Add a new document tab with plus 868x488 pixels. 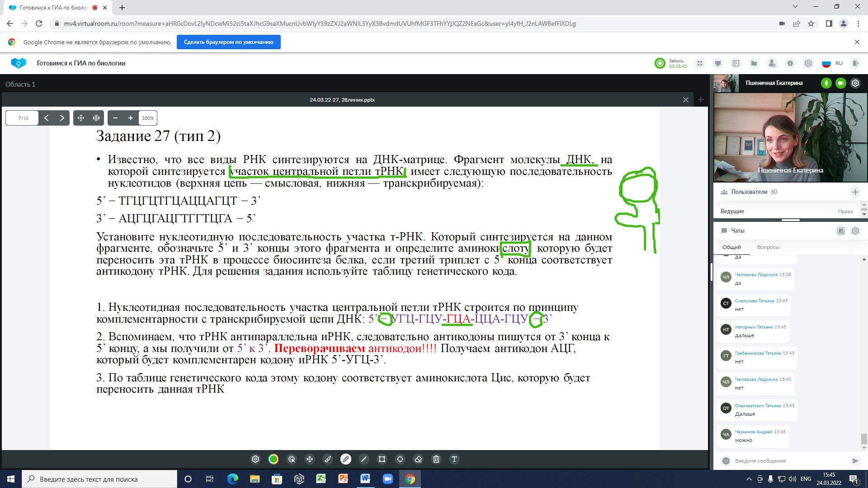(x=701, y=99)
